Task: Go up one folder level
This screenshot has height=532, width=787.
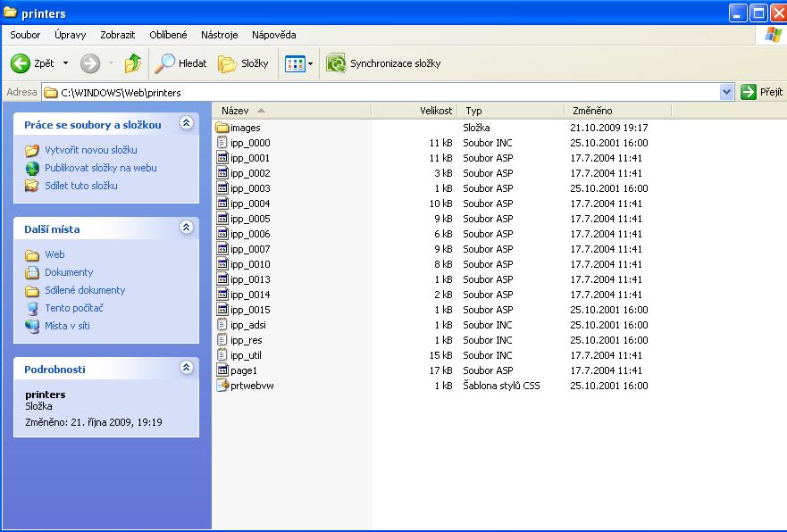Action: pyautogui.click(x=133, y=63)
